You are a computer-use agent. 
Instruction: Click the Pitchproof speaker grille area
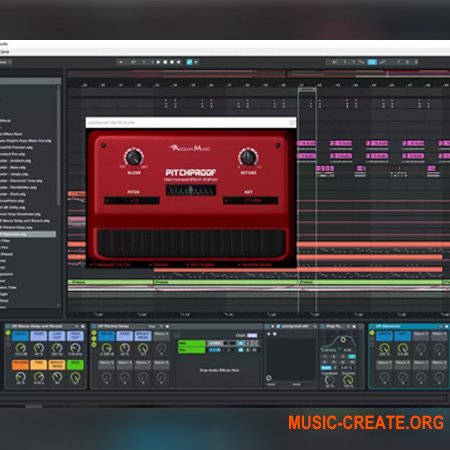click(x=191, y=243)
